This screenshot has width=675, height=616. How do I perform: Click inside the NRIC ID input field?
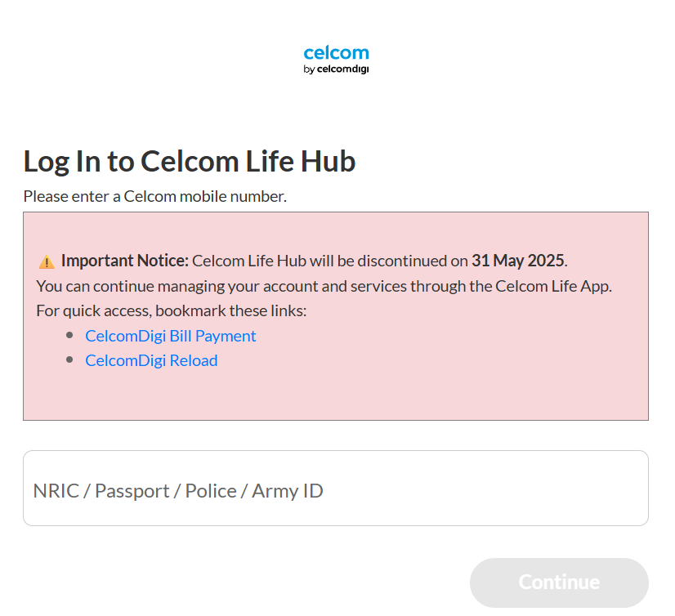pyautogui.click(x=335, y=488)
